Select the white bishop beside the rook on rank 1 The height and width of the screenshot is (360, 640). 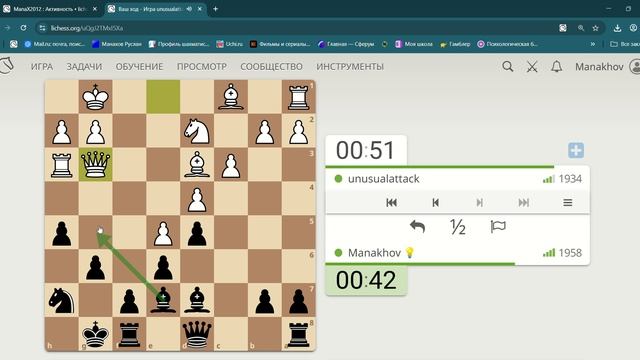click(x=231, y=97)
